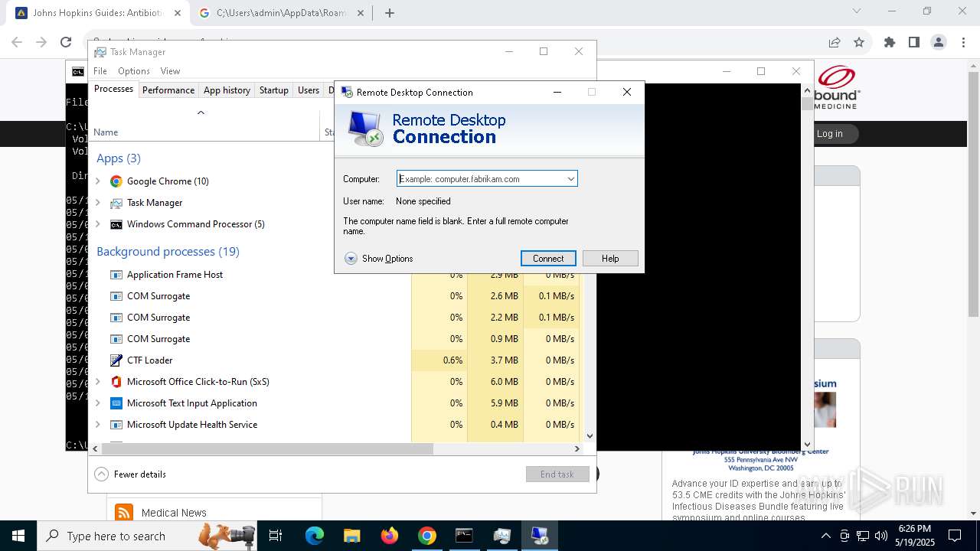Click the End task button
Viewport: 980px width, 551px height.
557,474
